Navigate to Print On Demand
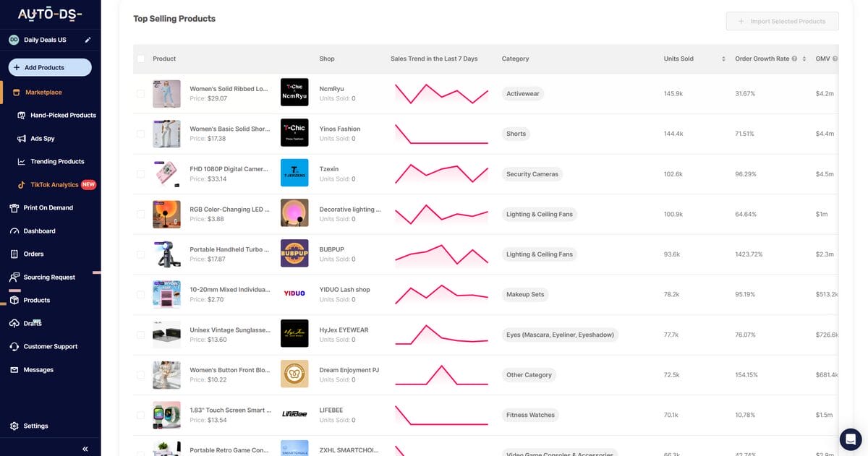Viewport: 868px width, 456px height. 48,208
